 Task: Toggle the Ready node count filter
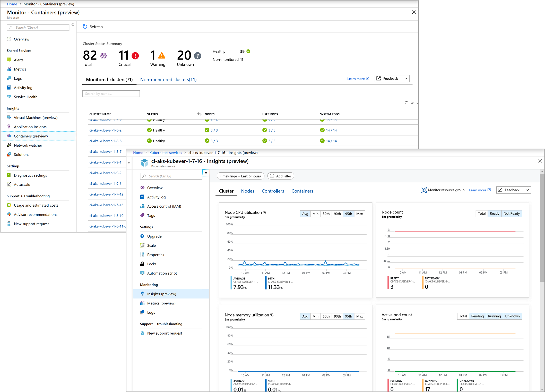click(x=494, y=213)
